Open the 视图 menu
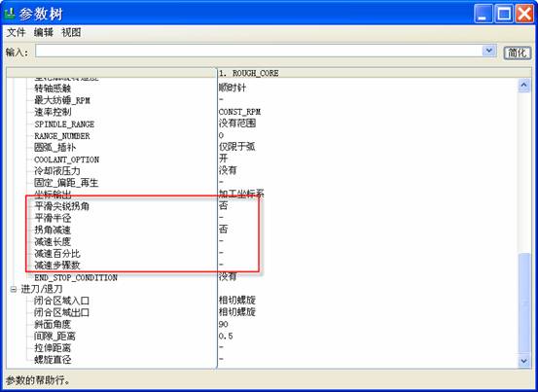The image size is (538, 392). tap(71, 32)
